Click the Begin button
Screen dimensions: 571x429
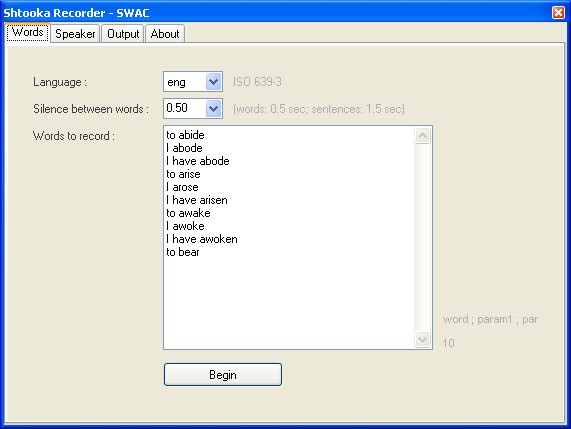click(x=223, y=374)
